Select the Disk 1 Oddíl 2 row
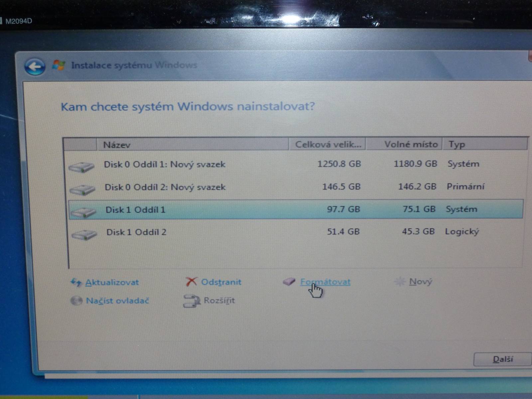The image size is (532, 399). click(x=296, y=232)
